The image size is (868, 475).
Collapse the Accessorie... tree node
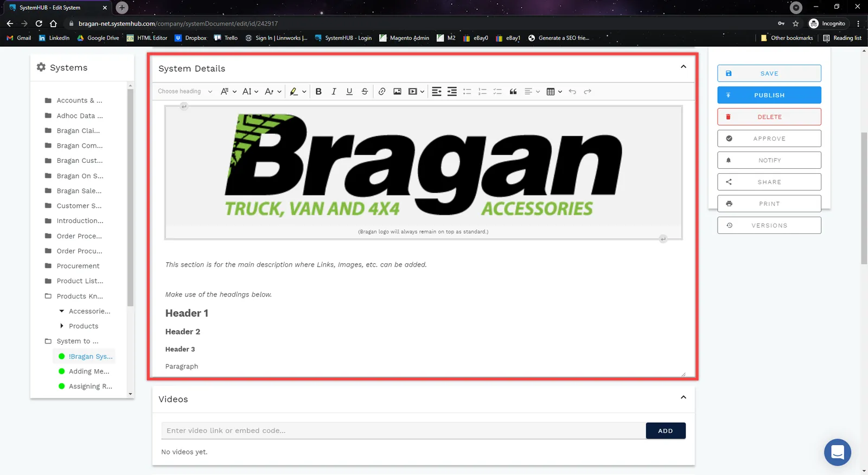click(x=62, y=311)
